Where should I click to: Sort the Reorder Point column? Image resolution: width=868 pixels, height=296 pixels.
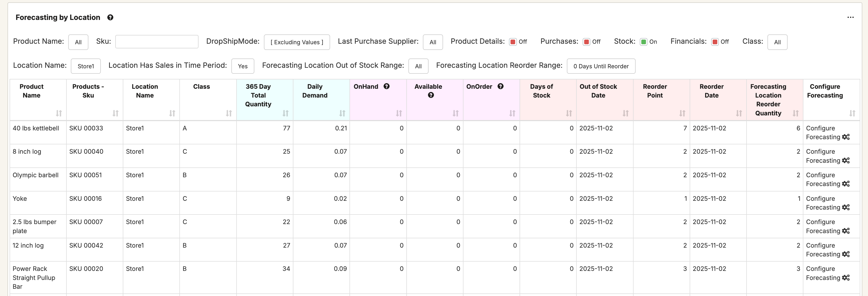[x=682, y=113]
